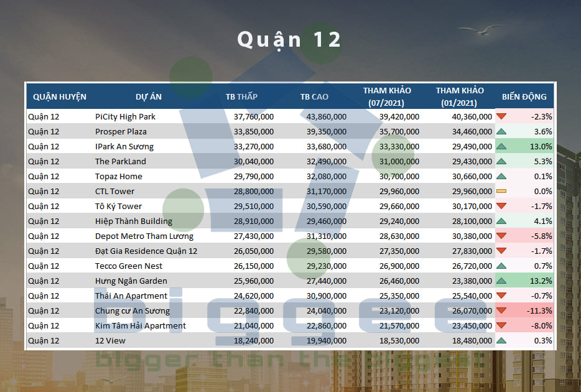Image resolution: width=581 pixels, height=392 pixels.
Task: Select the yellow neutral indicator for CTL Tower
Action: [501, 191]
